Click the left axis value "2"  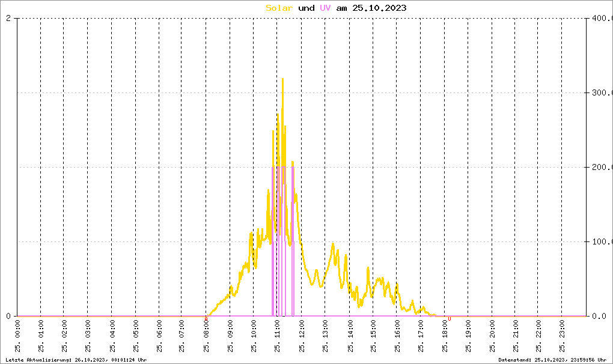tap(8, 19)
